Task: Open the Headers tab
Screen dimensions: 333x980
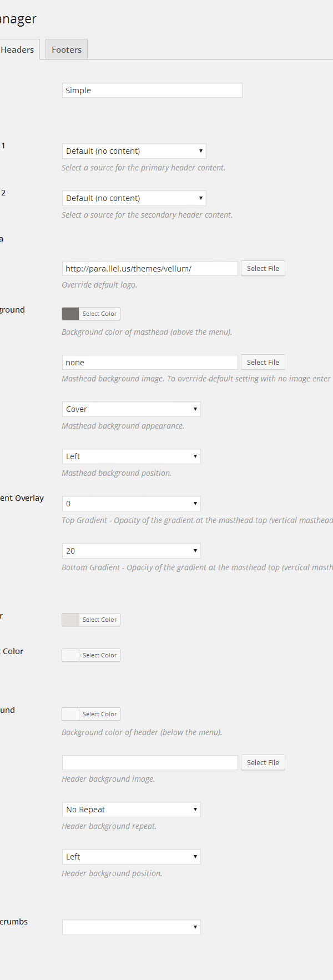Action: (x=18, y=49)
